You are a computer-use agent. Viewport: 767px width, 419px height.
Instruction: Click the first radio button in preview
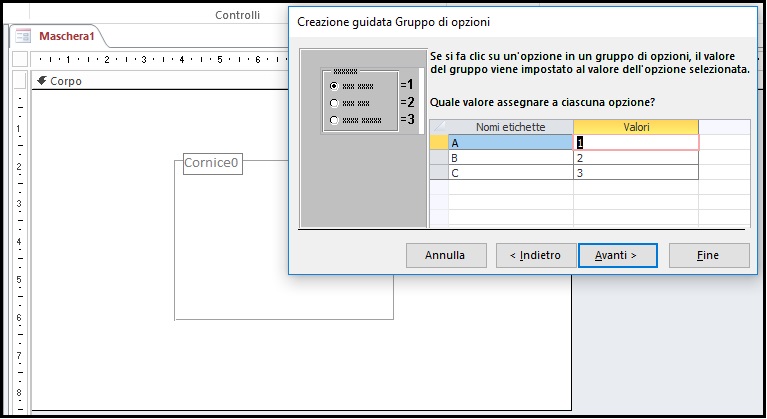pos(334,86)
